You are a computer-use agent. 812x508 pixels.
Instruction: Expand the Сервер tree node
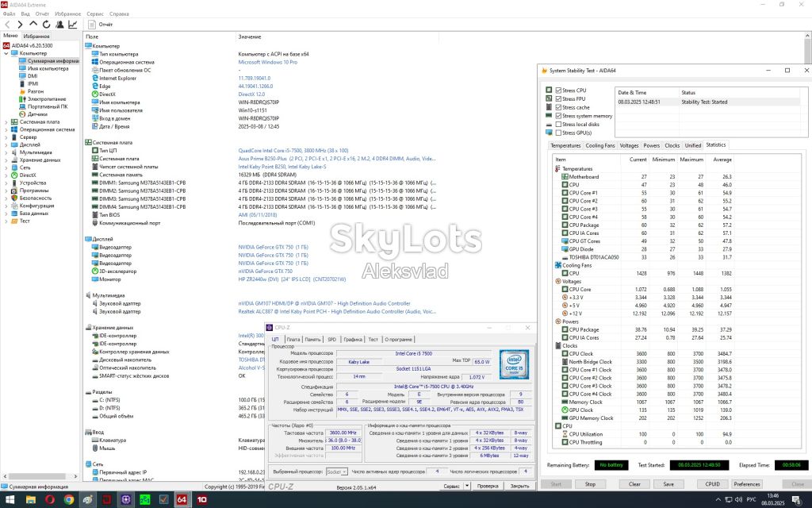[x=6, y=137]
